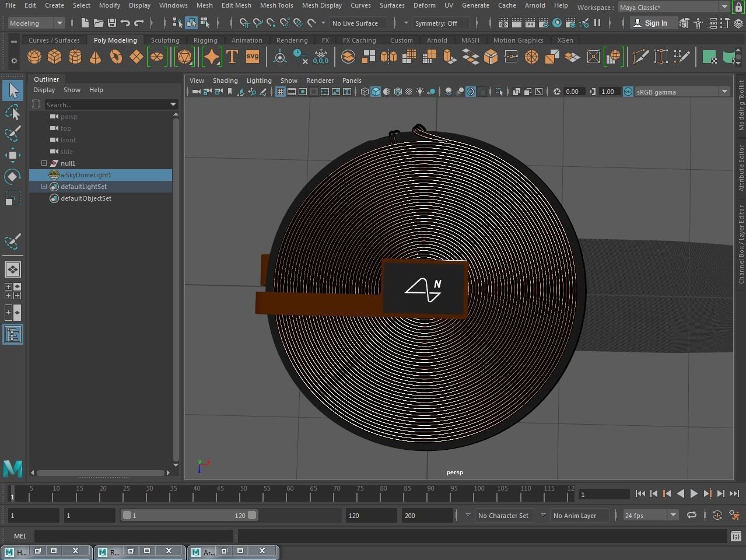
Task: Toggle the viewport grid display icon
Action: pyautogui.click(x=281, y=92)
